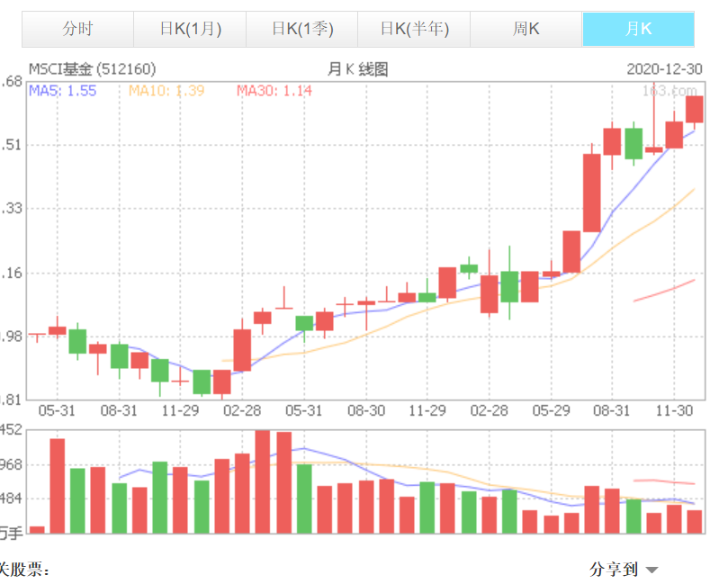Click the MA5: 1.55 legend label
Screen dimensions: 728x584
tap(62, 90)
